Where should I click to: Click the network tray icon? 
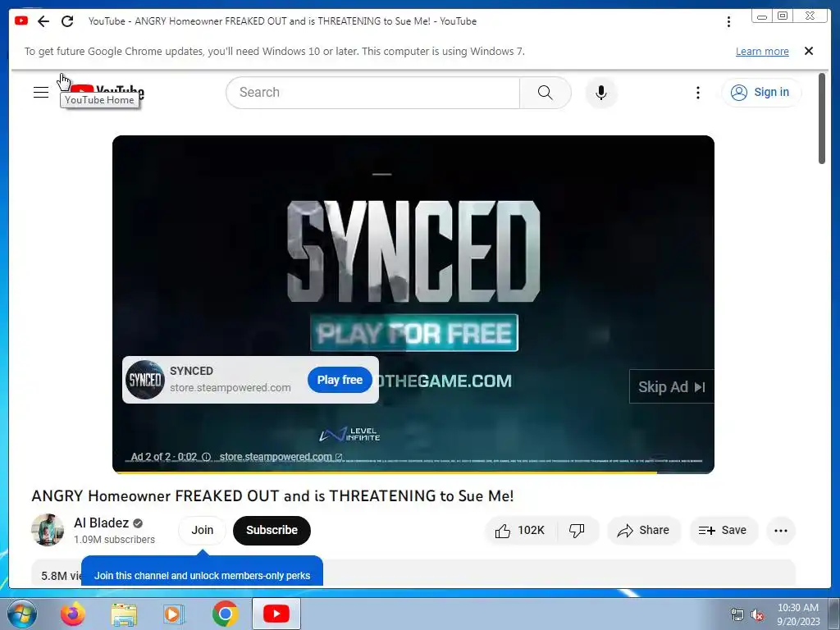pyautogui.click(x=737, y=615)
